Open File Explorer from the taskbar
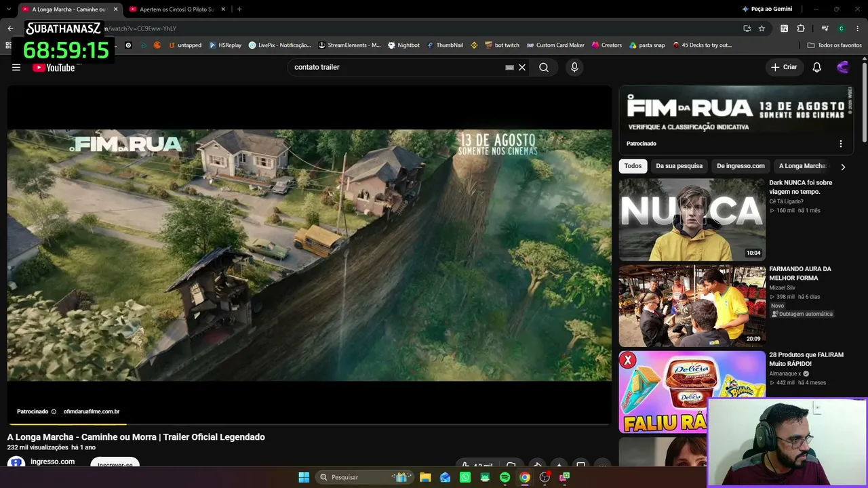This screenshot has height=488, width=868. pyautogui.click(x=425, y=477)
